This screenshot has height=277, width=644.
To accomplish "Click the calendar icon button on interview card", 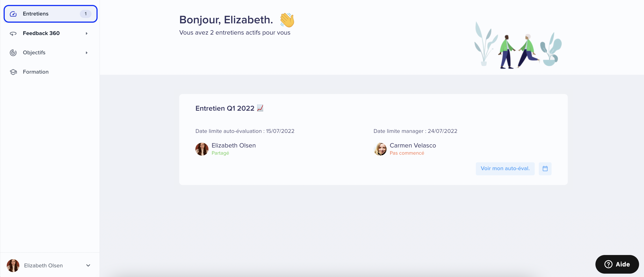I will (545, 168).
